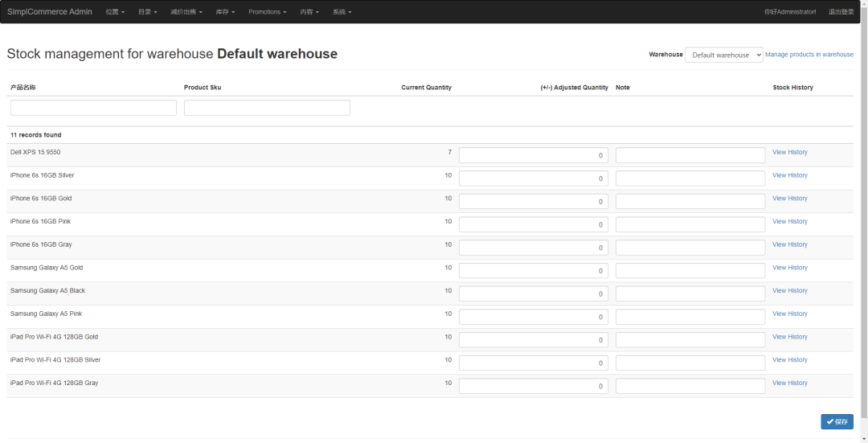View History for iPhone 6s 16GB Silver

coord(790,175)
